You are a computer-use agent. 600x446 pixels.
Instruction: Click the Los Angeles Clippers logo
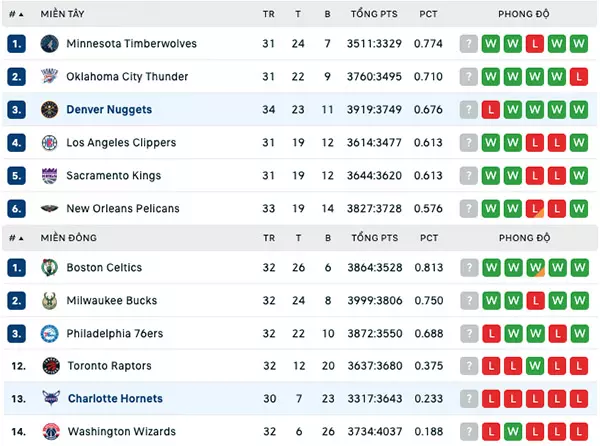(49, 143)
